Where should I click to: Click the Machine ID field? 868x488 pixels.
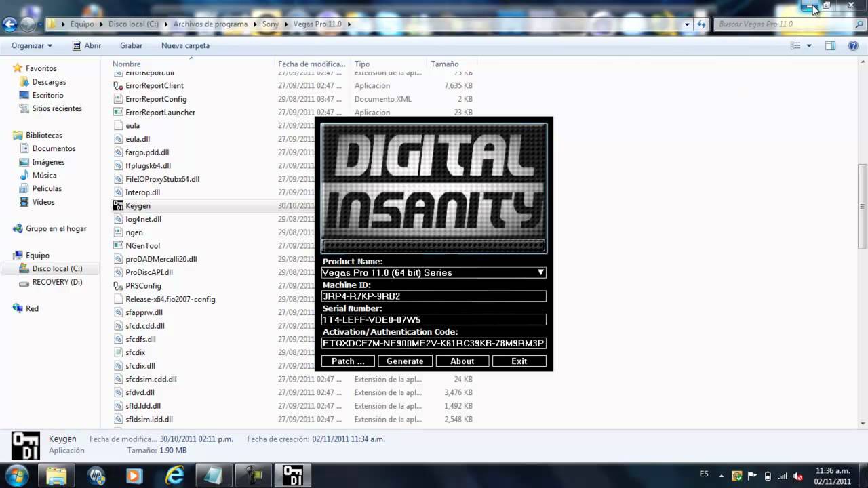tap(434, 296)
